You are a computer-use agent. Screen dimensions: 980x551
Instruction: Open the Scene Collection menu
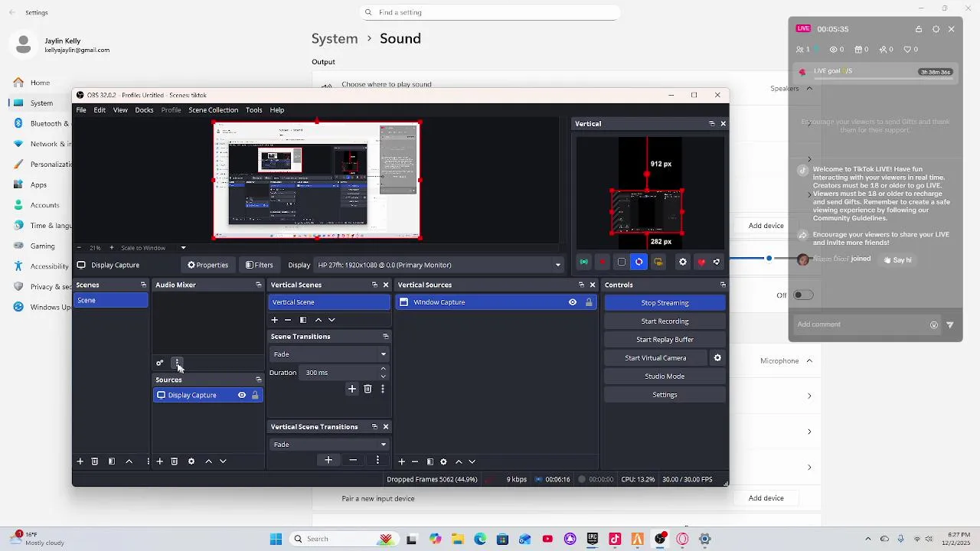tap(214, 110)
